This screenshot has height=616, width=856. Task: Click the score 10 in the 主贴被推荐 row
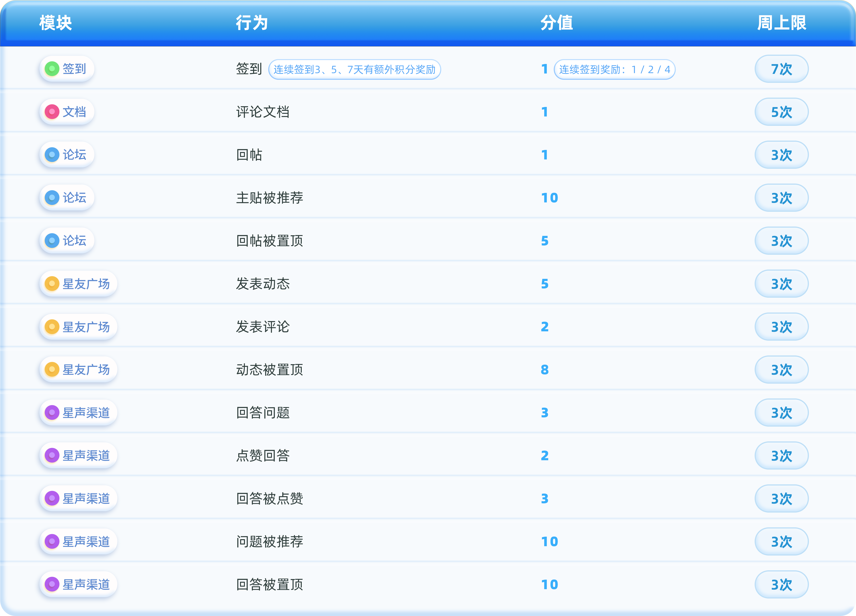pyautogui.click(x=550, y=198)
